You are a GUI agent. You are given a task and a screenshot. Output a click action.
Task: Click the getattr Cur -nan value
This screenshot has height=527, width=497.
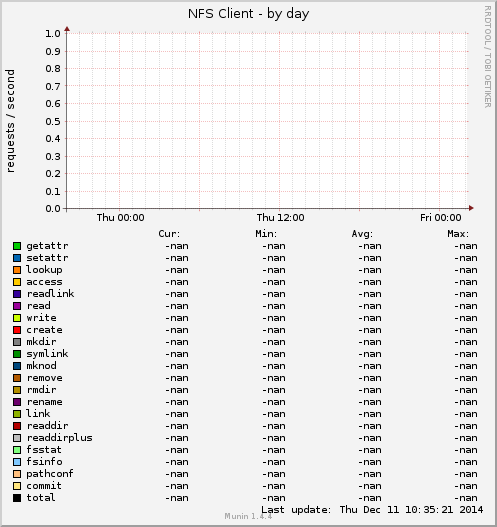click(177, 246)
